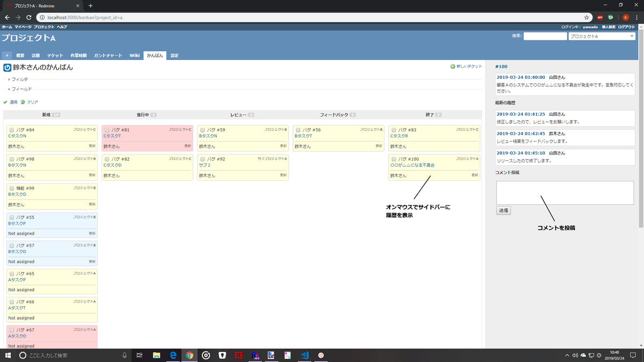Image resolution: width=644 pixels, height=362 pixels.
Task: Open 新しいチケット via the green plus icon
Action: 452,67
